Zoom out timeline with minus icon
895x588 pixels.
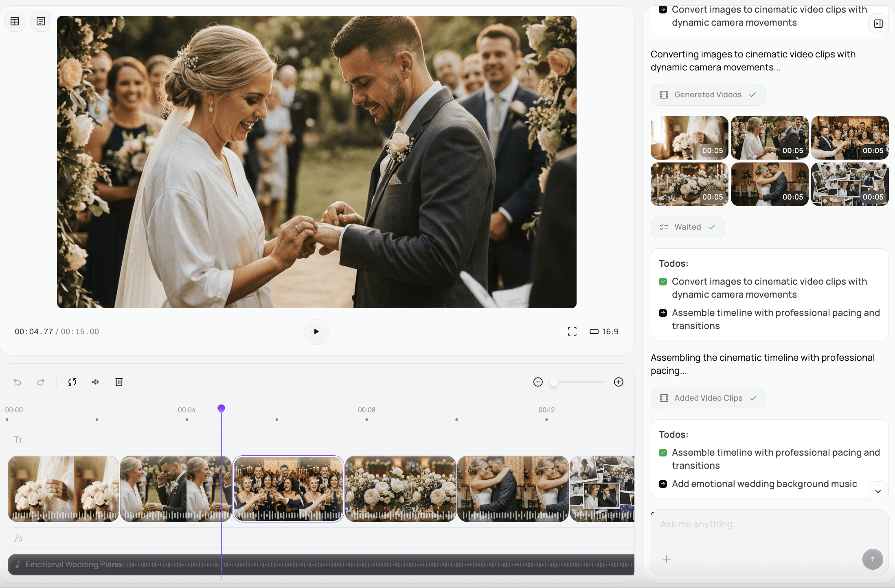pos(538,382)
